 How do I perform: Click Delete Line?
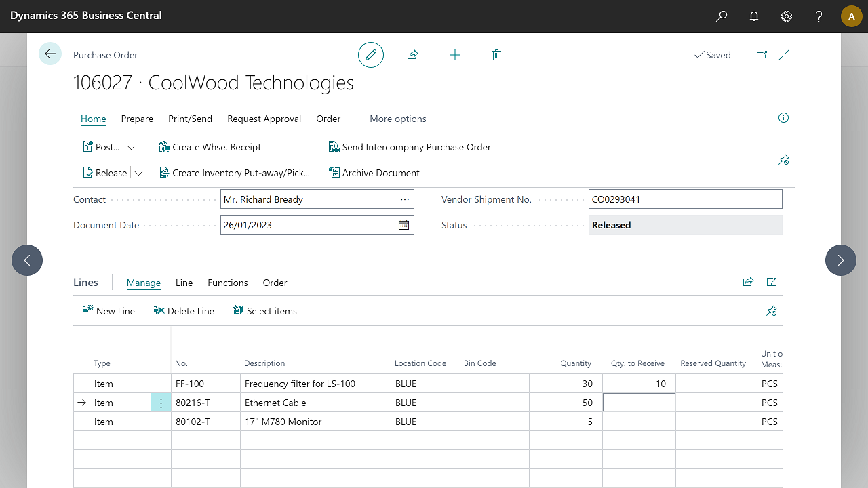click(184, 311)
